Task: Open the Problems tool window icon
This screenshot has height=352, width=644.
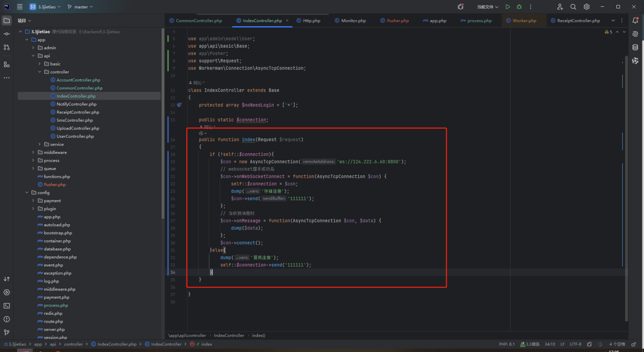Action: tap(6, 319)
